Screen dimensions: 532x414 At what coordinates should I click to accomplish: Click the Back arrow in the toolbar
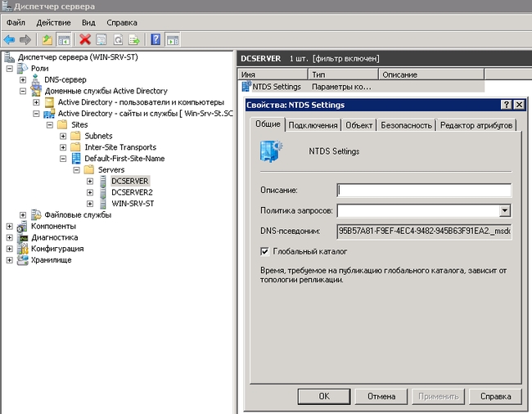9,39
